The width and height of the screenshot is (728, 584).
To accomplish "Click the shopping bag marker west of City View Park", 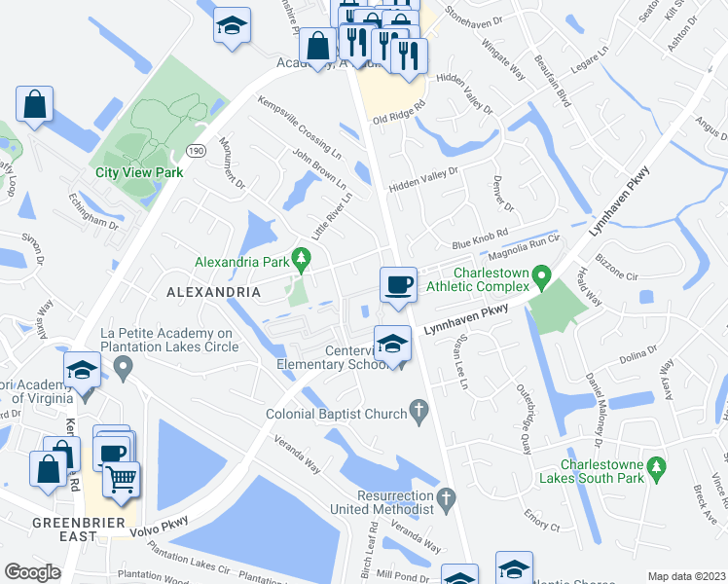I will coord(34,105).
